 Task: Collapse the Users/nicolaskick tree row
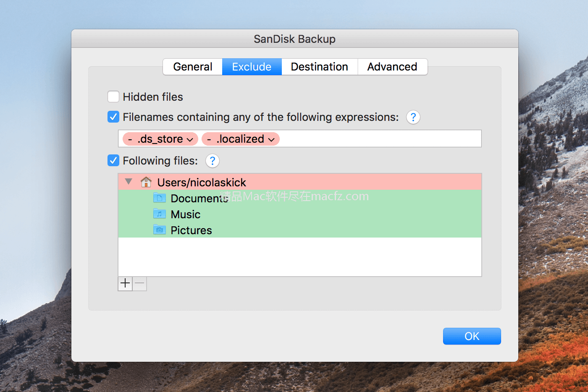[x=129, y=182]
